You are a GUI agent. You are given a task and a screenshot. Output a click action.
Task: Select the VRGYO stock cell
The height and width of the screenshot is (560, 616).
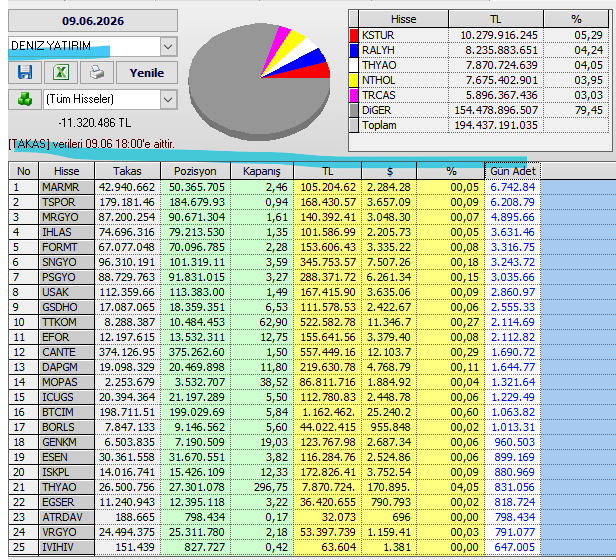tap(67, 532)
